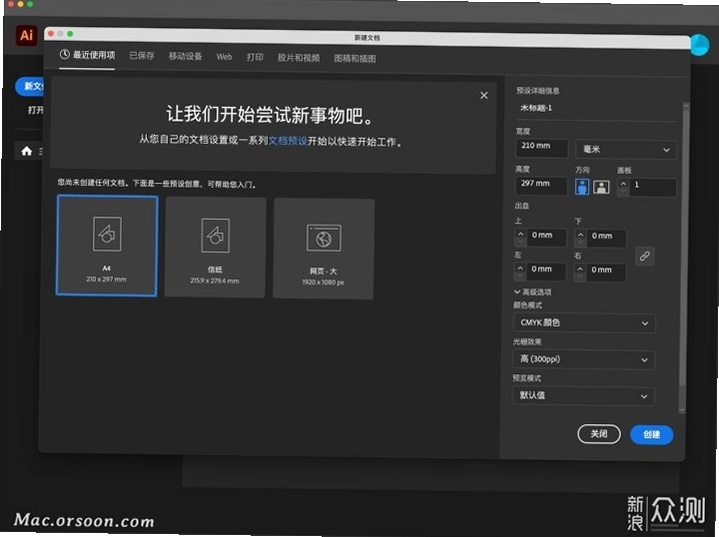The height and width of the screenshot is (537, 719).
Task: Choose the A4 210 x 297 mm preset
Action: click(107, 245)
